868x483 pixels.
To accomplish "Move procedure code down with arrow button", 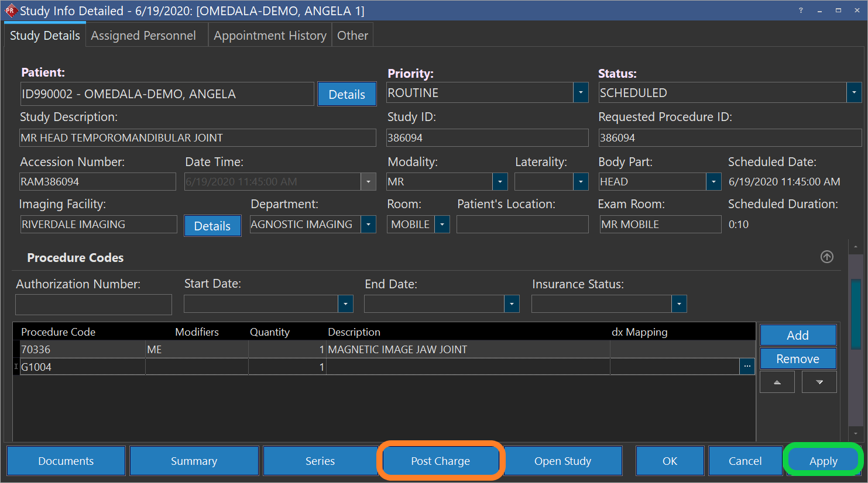I will [x=819, y=382].
